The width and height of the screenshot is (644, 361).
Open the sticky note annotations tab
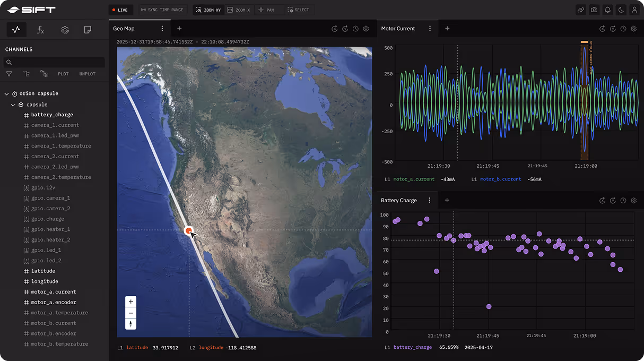[x=88, y=30]
